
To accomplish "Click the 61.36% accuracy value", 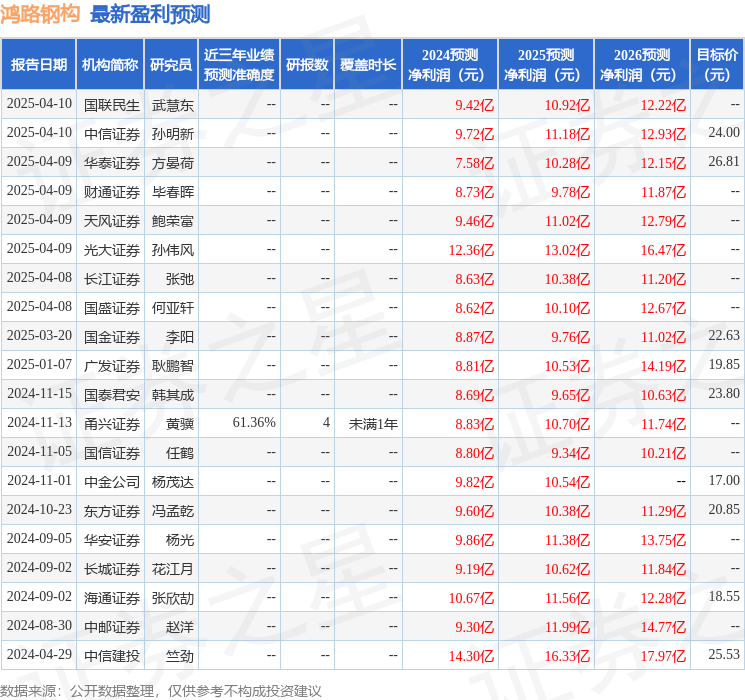I will [254, 422].
